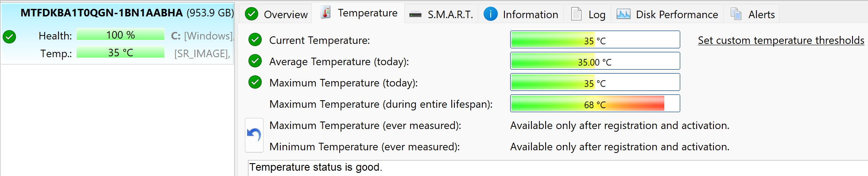Click green check beside Current Temperature
This screenshot has height=176, width=868.
click(x=255, y=40)
